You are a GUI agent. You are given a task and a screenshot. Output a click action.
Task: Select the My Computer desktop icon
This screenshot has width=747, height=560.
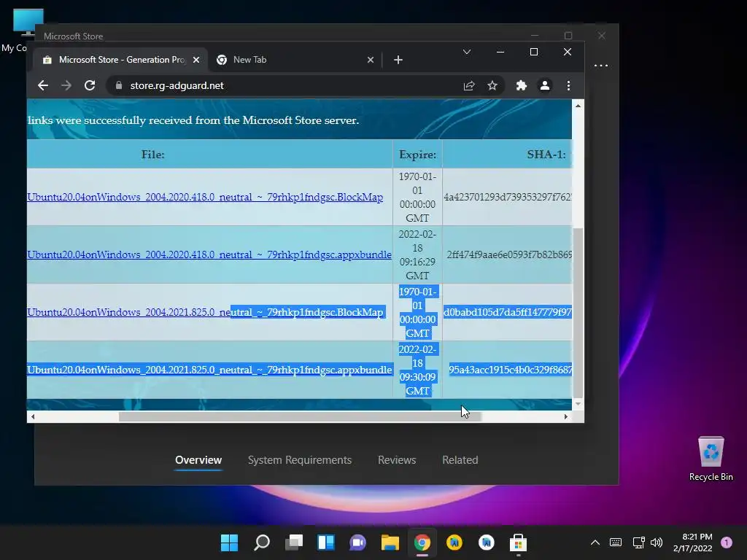[x=18, y=31]
